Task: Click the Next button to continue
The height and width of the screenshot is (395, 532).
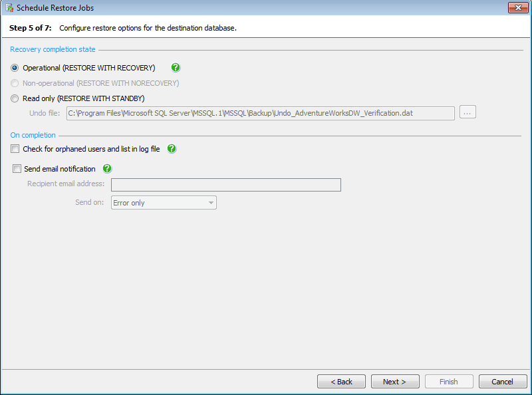Action: click(395, 381)
